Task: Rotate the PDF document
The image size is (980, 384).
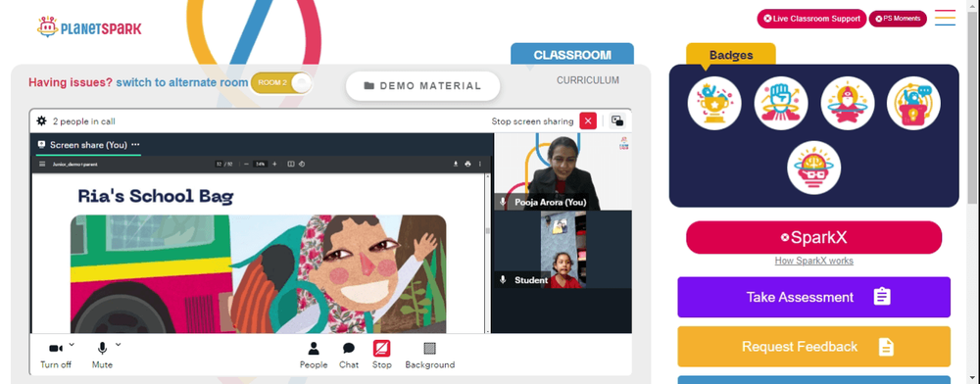Action: click(301, 165)
